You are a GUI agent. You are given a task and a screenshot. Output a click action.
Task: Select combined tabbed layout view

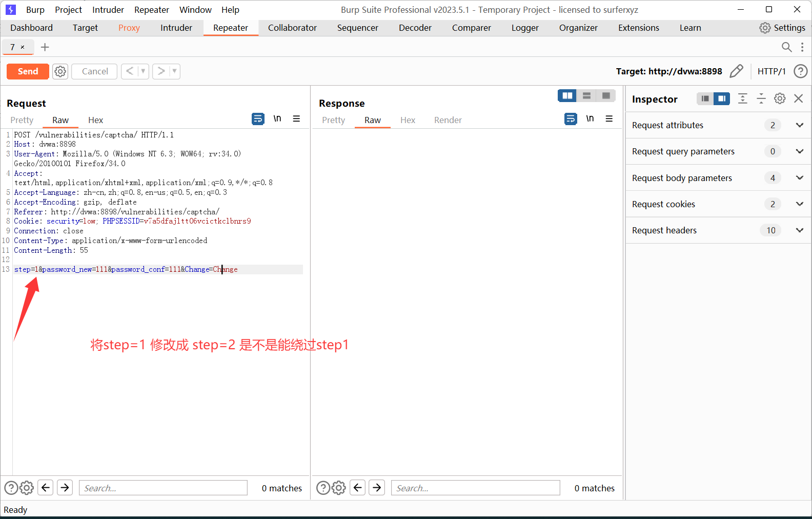[x=606, y=96]
